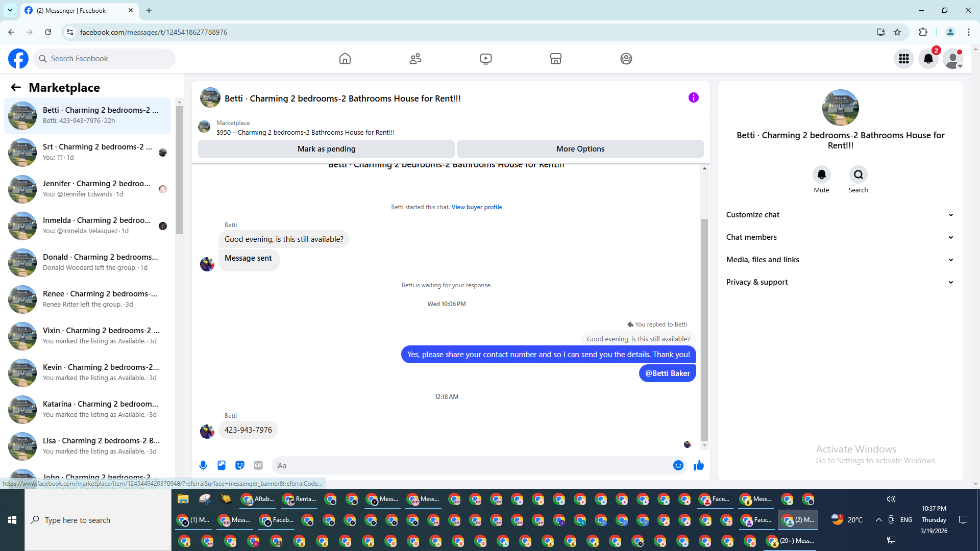Image resolution: width=980 pixels, height=551 pixels.
Task: Expand the Privacy & support section
Action: coord(840,282)
